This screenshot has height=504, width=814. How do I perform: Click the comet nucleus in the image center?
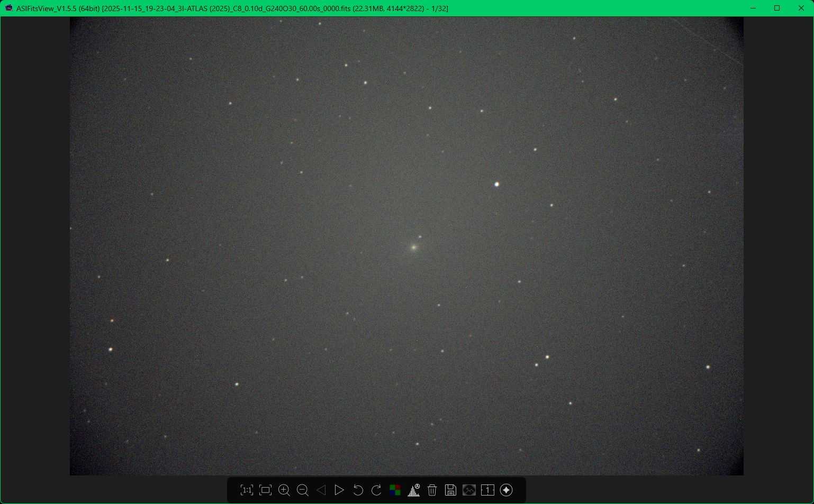[x=414, y=247]
